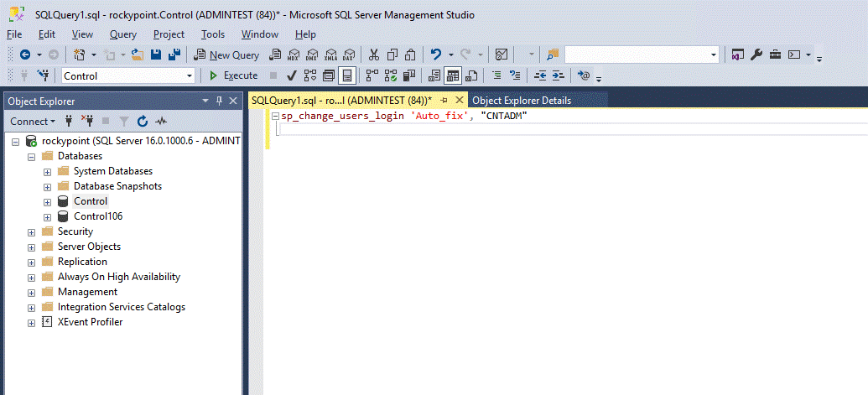The width and height of the screenshot is (868, 395).
Task: Select XEvent Profiler node
Action: pyautogui.click(x=91, y=322)
